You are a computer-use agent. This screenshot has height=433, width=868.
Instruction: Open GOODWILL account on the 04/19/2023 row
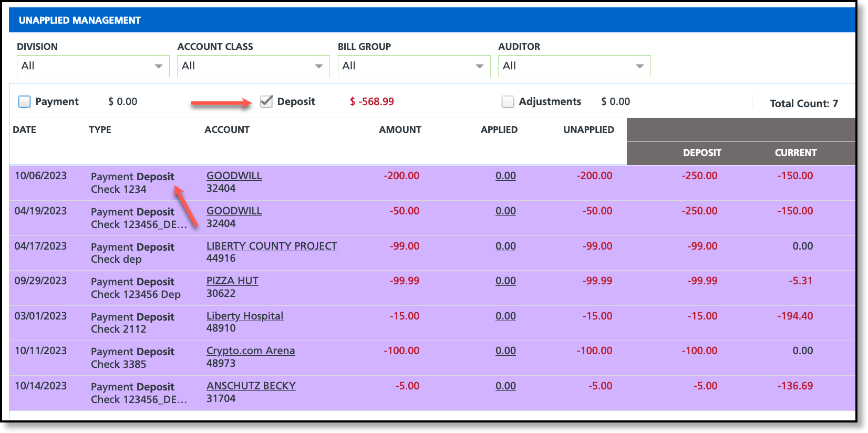click(x=234, y=211)
